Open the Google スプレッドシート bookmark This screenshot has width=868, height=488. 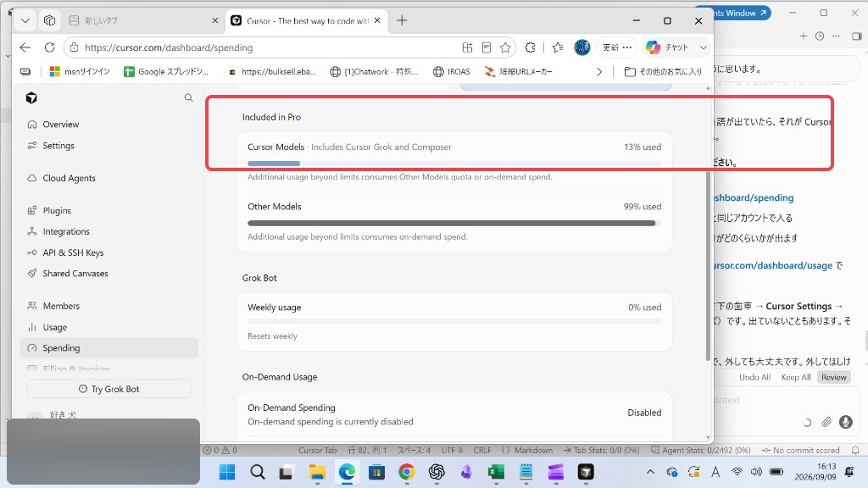click(x=167, y=71)
